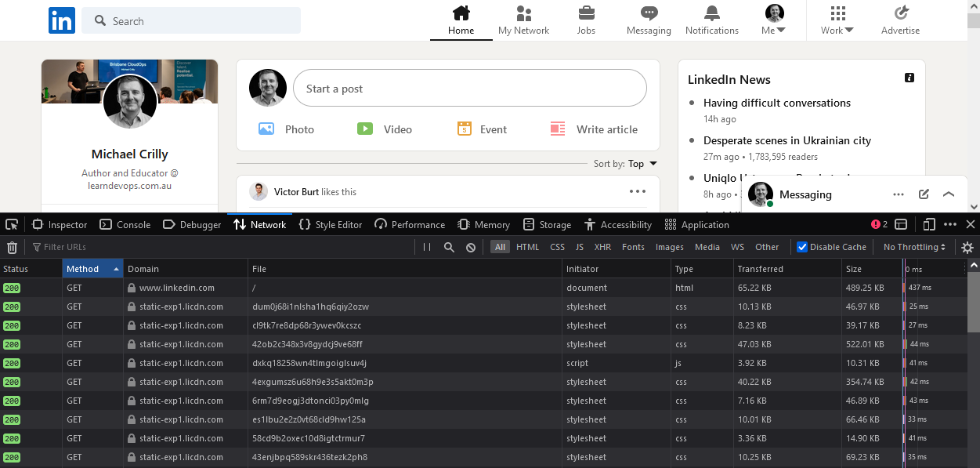Uncheck the Disable Cache checkbox

point(802,246)
